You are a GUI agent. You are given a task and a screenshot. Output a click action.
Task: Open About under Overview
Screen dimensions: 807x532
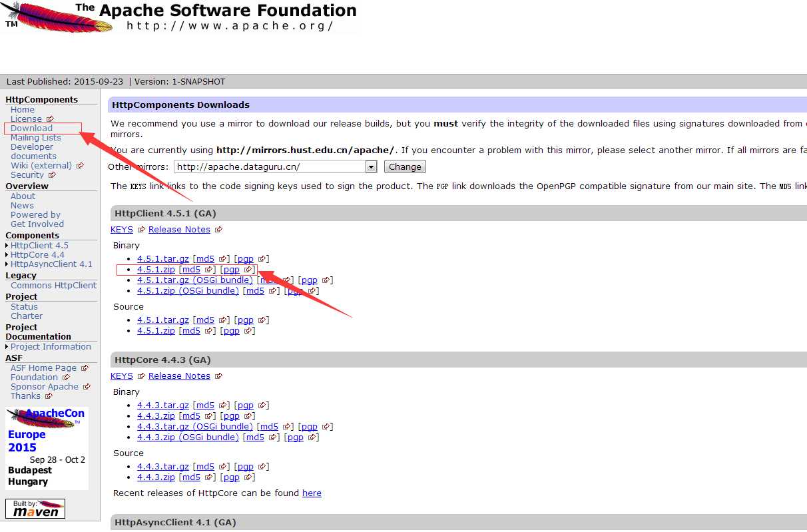coord(23,196)
